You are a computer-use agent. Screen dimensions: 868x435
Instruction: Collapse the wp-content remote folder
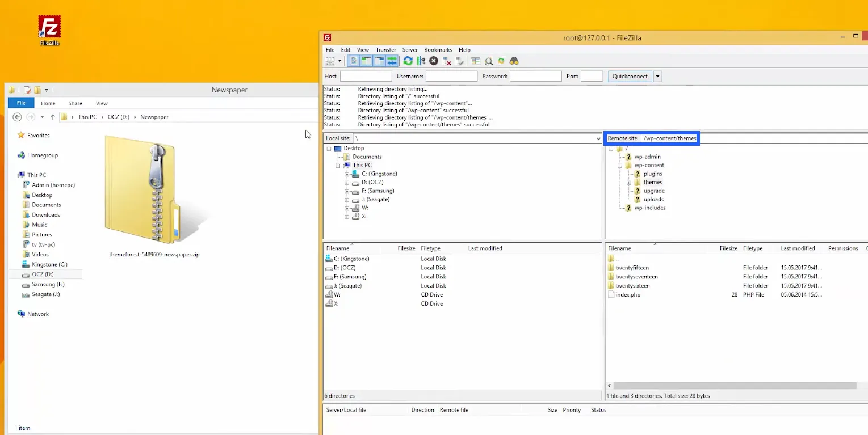[620, 166]
